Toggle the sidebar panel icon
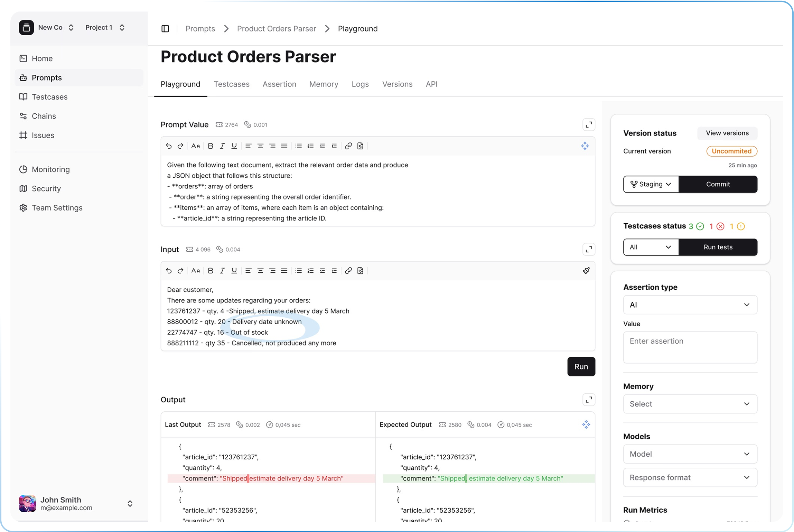The width and height of the screenshot is (794, 532). [165, 29]
